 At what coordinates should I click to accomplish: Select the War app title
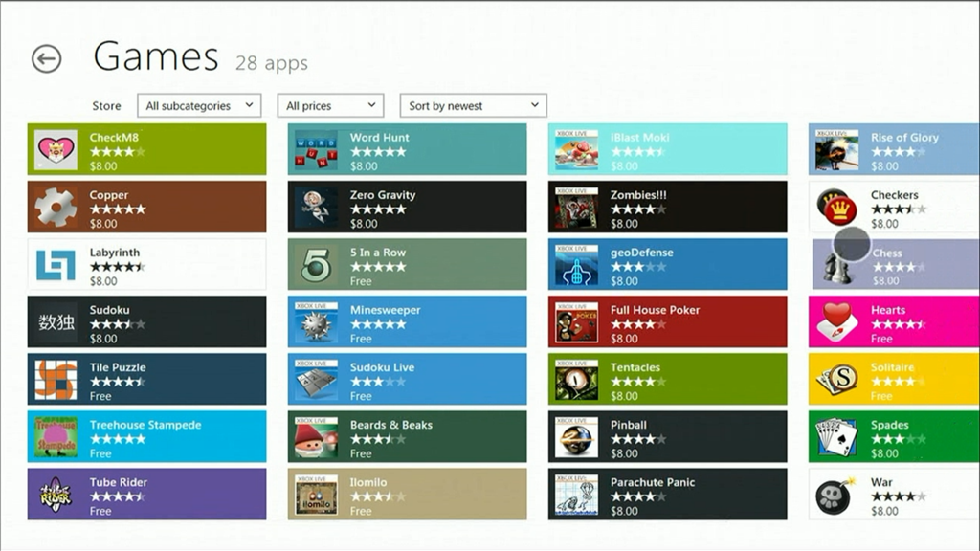881,482
